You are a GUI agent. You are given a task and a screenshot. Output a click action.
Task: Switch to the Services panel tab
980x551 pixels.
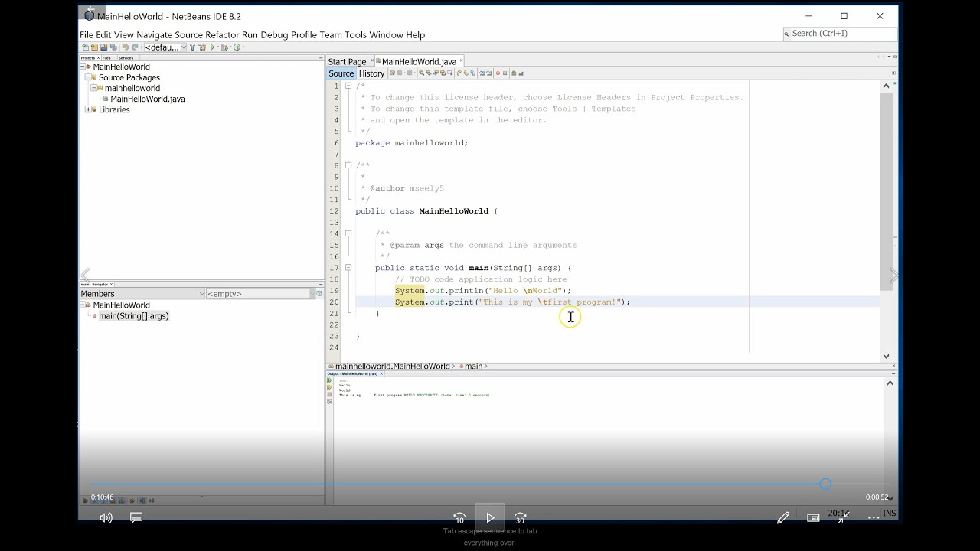click(126, 57)
